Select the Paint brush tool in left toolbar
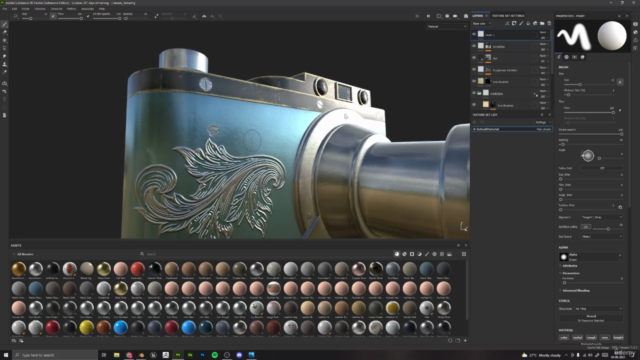The width and height of the screenshot is (640, 360). click(x=4, y=24)
